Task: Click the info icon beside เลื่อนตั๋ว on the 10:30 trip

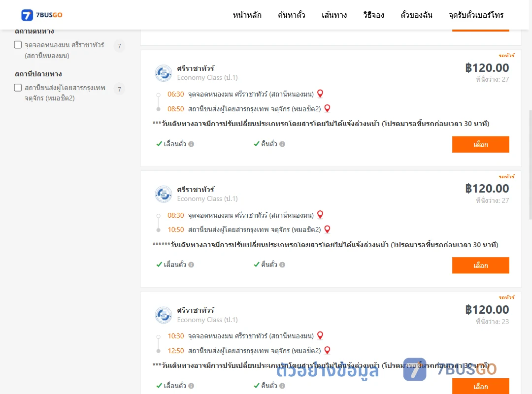Action: point(191,386)
